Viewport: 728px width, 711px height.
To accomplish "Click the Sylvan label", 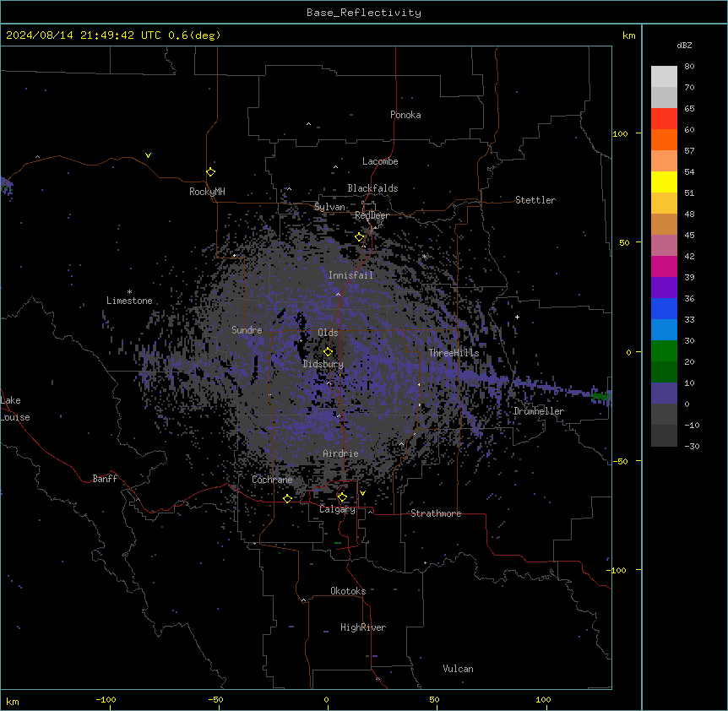I will pos(329,207).
